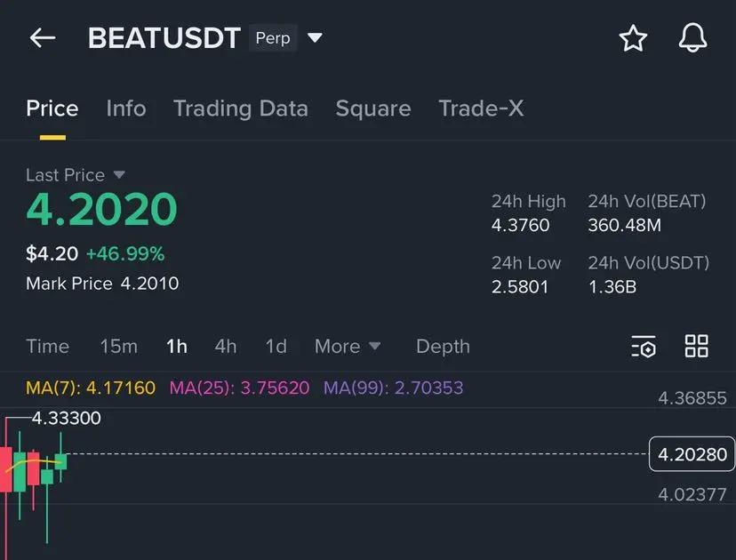Open the four-square grid layout icon
Image resolution: width=736 pixels, height=560 pixels.
(x=697, y=347)
